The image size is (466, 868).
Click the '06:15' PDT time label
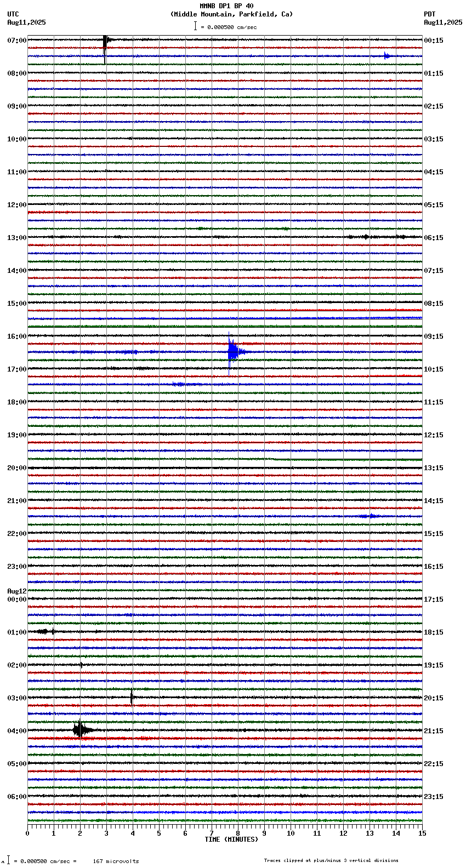tap(434, 238)
